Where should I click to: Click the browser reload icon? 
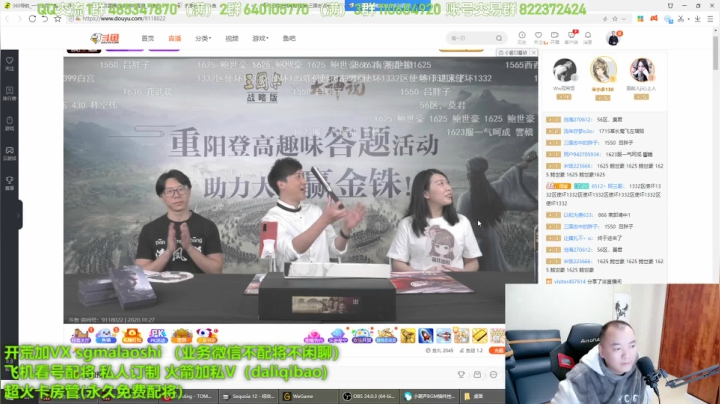pos(32,18)
